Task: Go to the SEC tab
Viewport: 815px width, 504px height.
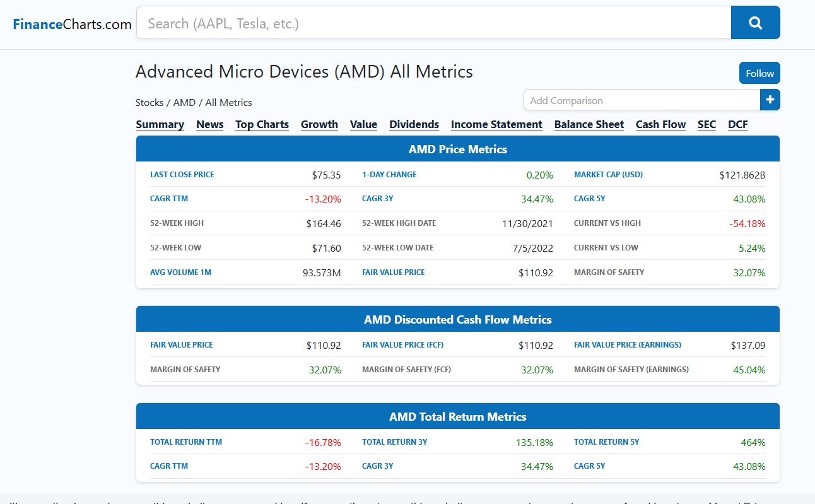Action: coord(707,124)
